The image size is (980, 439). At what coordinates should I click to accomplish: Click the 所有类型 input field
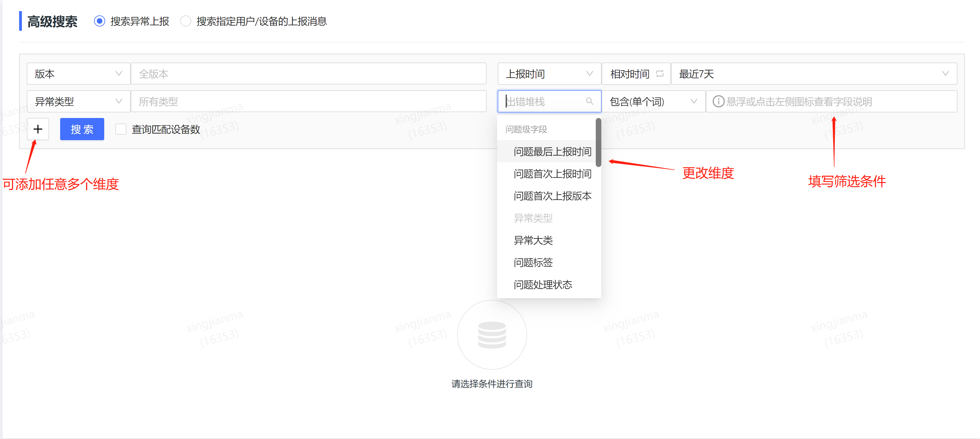click(x=309, y=101)
